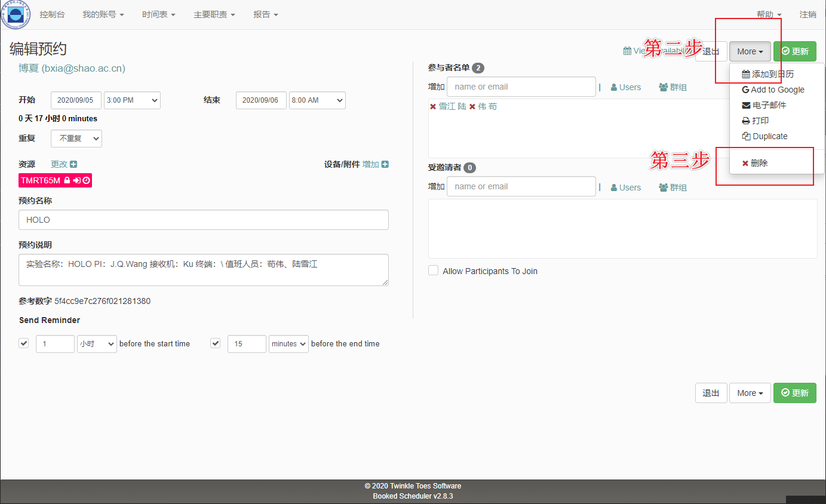Open the 3:00 PM start time dropdown
The image size is (826, 504).
[x=132, y=100]
